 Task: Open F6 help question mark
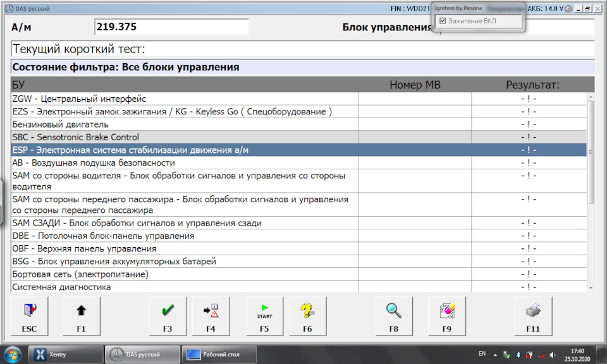tap(308, 316)
